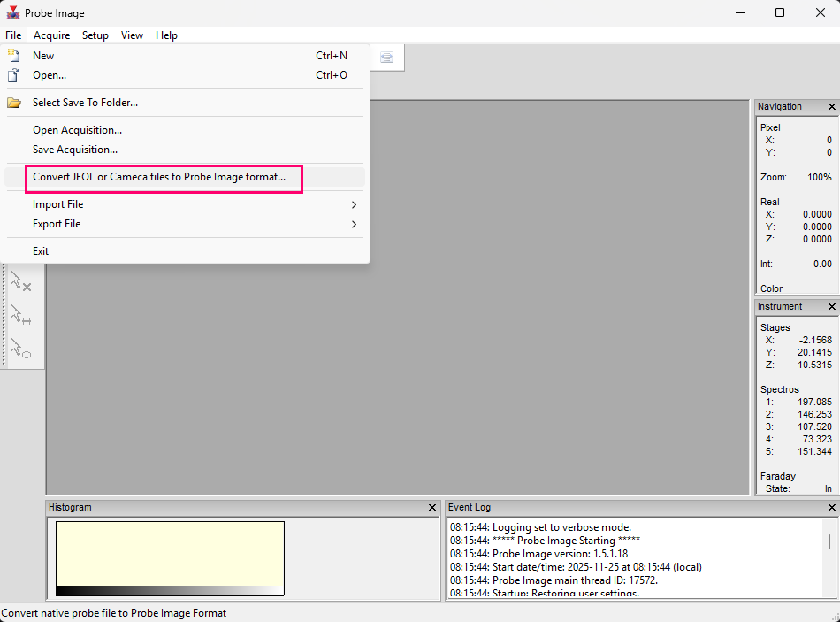Screen dimensions: 840x622
Task: Select the cursor-with-X tool in left toolbar
Action: [x=20, y=281]
